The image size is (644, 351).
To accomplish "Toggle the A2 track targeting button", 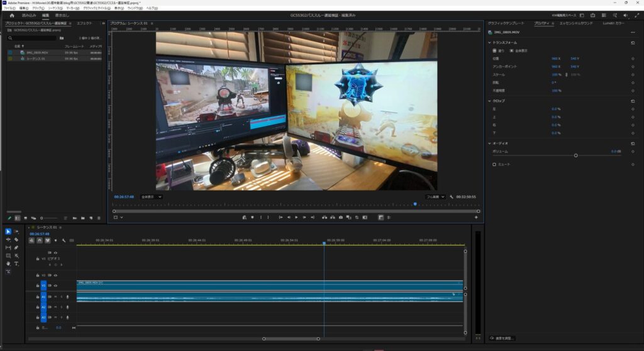I will [x=43, y=307].
